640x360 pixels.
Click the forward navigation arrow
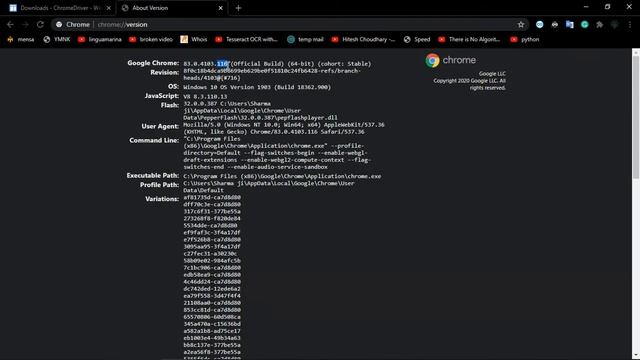point(25,24)
